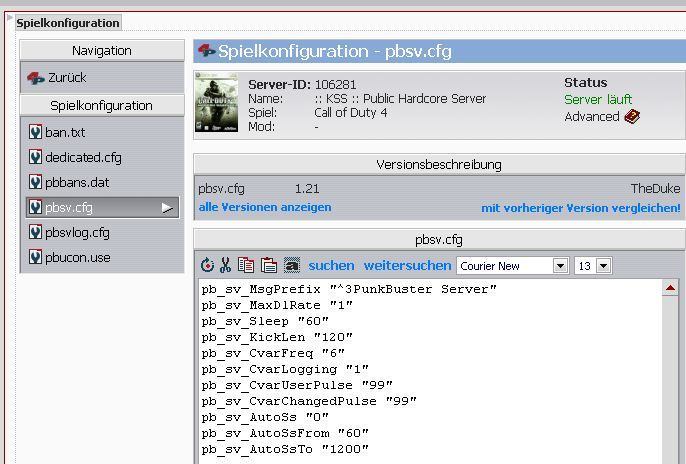686x464 pixels.
Task: Click the pb_sv_CvarFreq line
Action: (x=273, y=353)
